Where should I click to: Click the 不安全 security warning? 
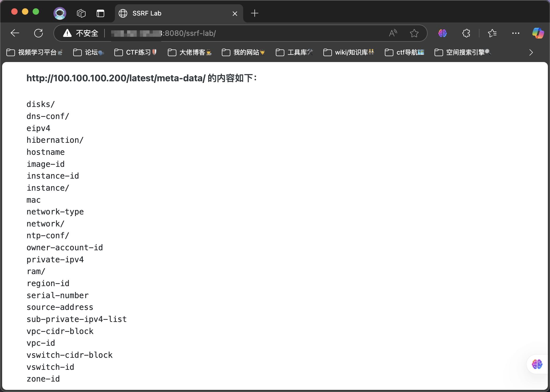[x=81, y=33]
